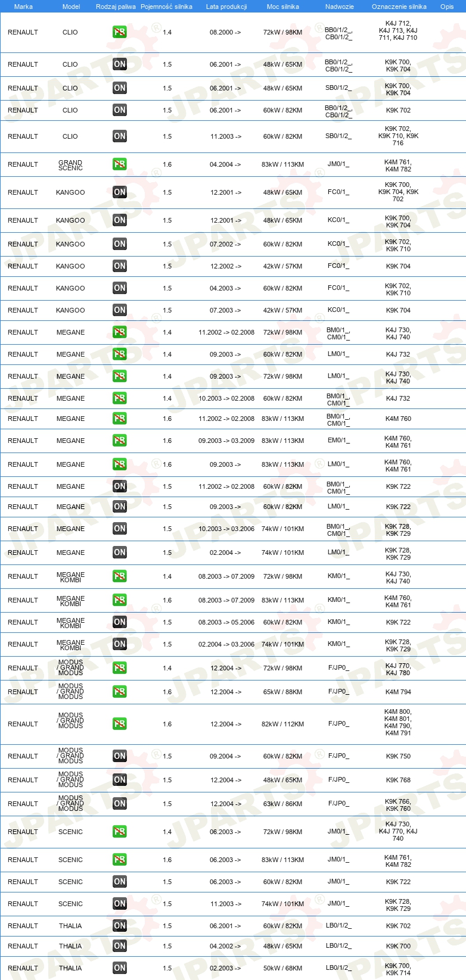Click diesel icon for MODUS 63kW / 86KM
The height and width of the screenshot is (980, 466).
click(120, 804)
